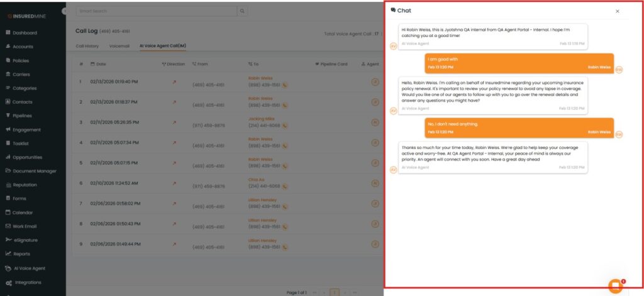This screenshot has height=296, width=644.
Task: Click the Smart Search magnifier icon
Action: 242,11
